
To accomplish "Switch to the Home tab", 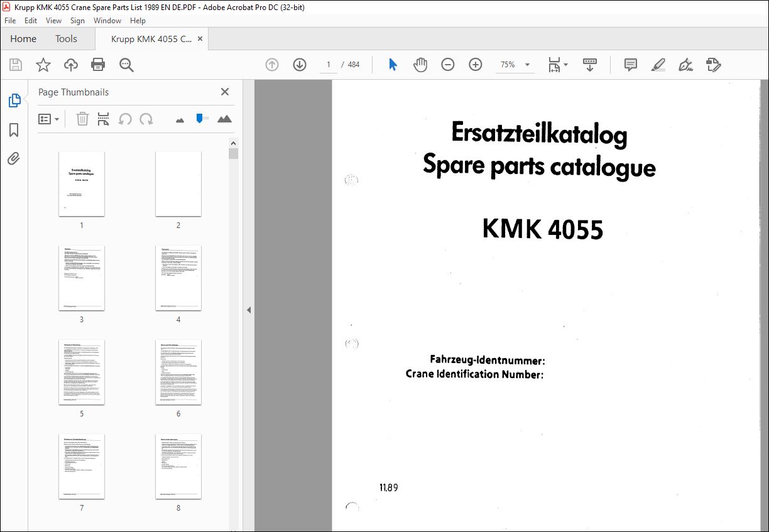I will [x=23, y=39].
